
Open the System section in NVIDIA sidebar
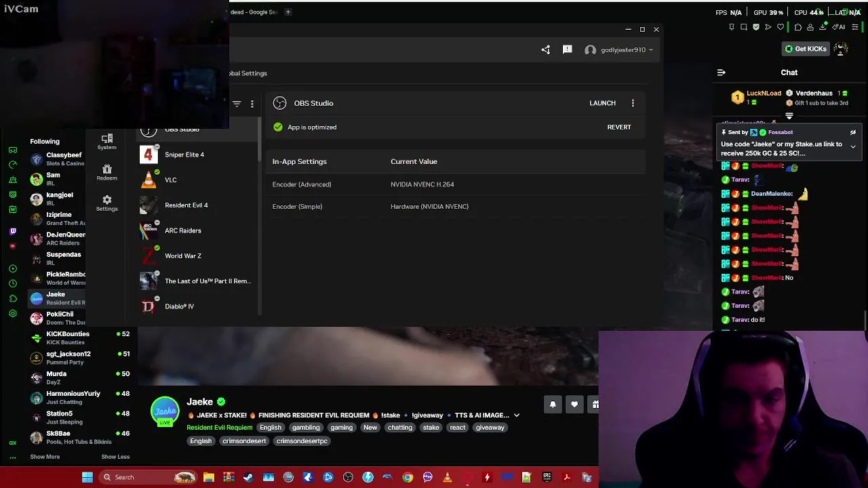106,141
